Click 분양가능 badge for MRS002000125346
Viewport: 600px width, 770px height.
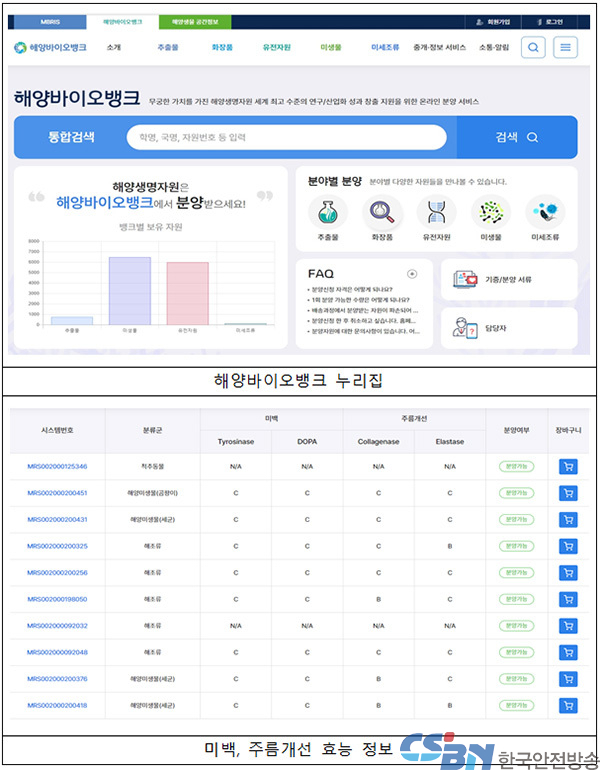(517, 467)
